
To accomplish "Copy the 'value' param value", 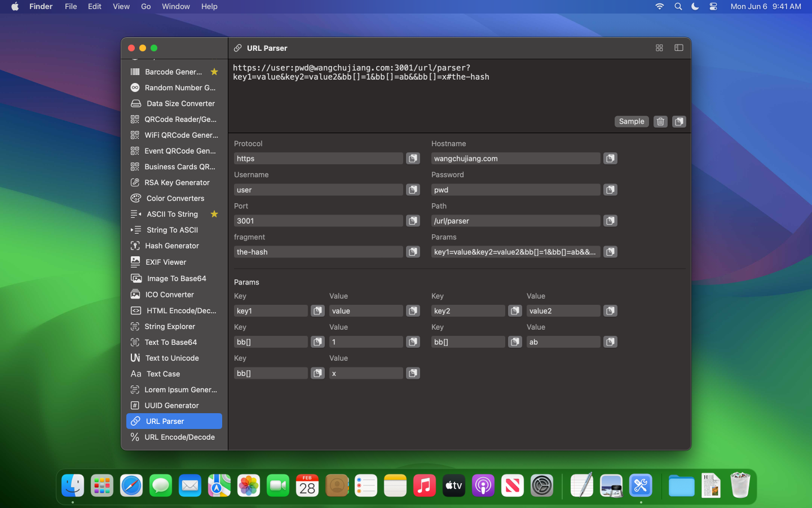I will point(413,311).
